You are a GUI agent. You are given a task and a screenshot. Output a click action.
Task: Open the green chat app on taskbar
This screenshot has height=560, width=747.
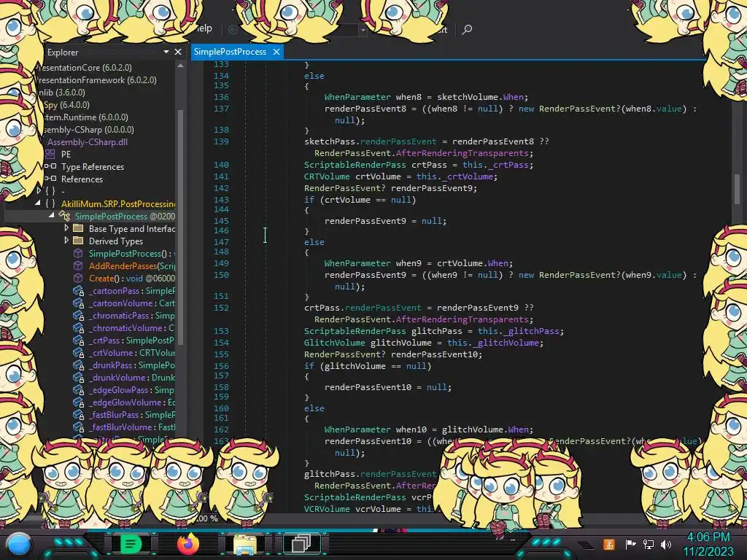tap(131, 543)
